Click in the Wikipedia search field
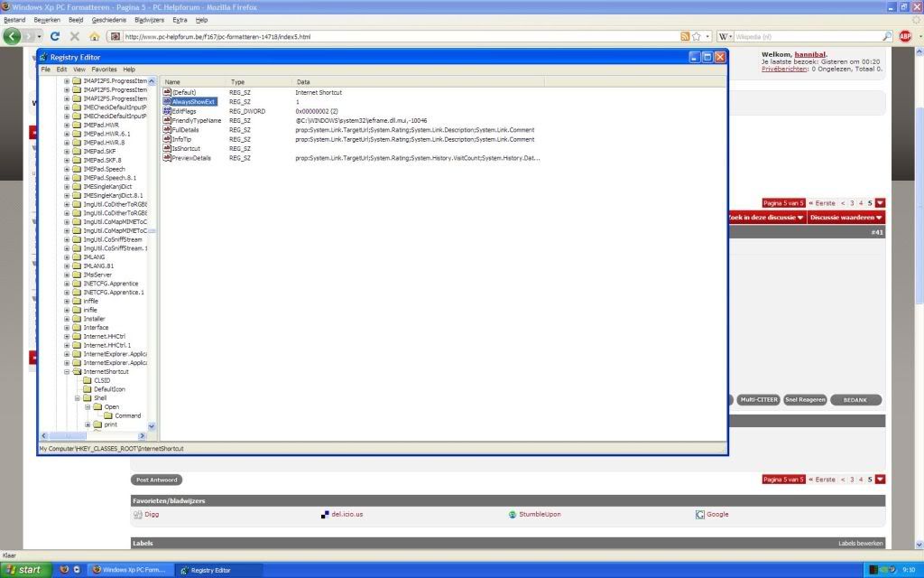This screenshot has width=924, height=578. coord(803,36)
